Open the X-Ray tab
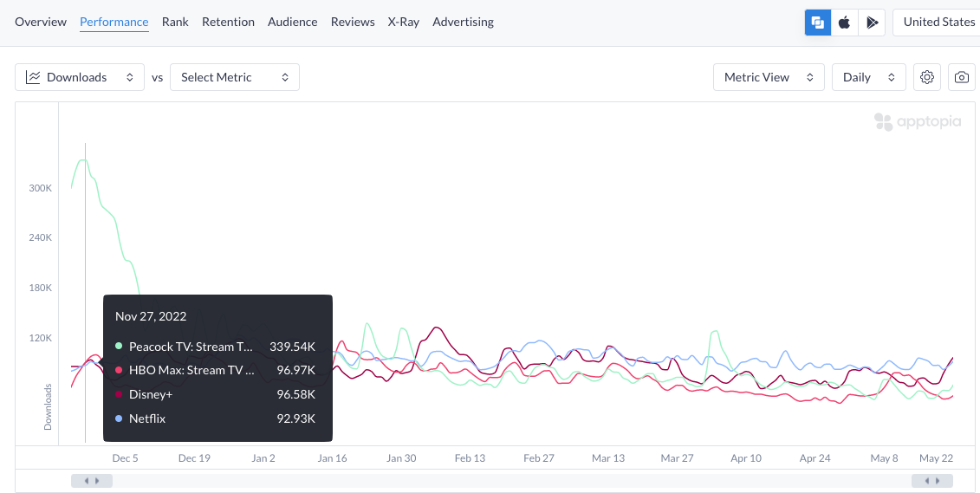The height and width of the screenshot is (493, 980). point(403,22)
